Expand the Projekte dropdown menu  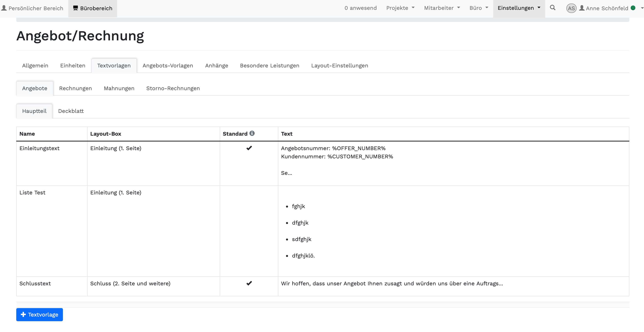[x=400, y=8]
